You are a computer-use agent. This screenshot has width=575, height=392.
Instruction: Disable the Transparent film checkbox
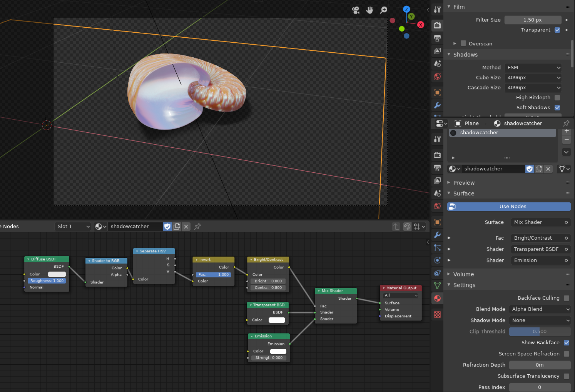click(x=557, y=30)
